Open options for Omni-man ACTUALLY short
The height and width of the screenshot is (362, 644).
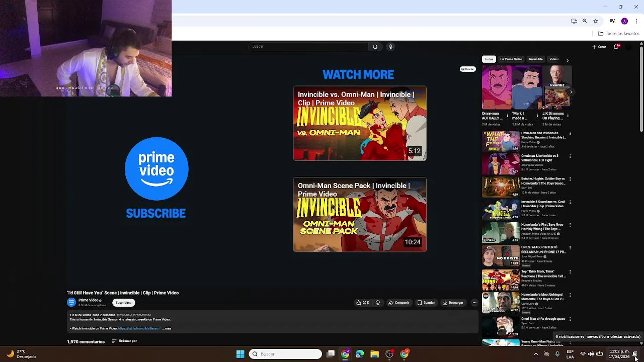click(507, 116)
